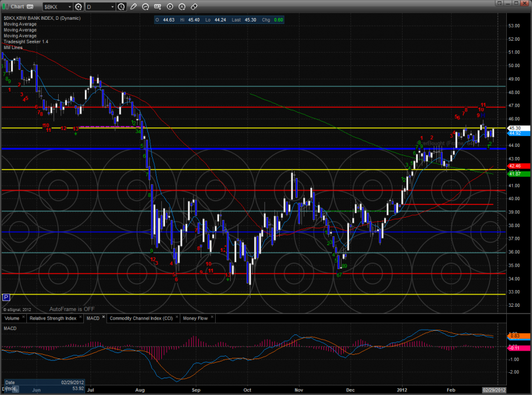Expand the D interval dropdown
Viewport: 532px width, 395px height.
(113, 7)
